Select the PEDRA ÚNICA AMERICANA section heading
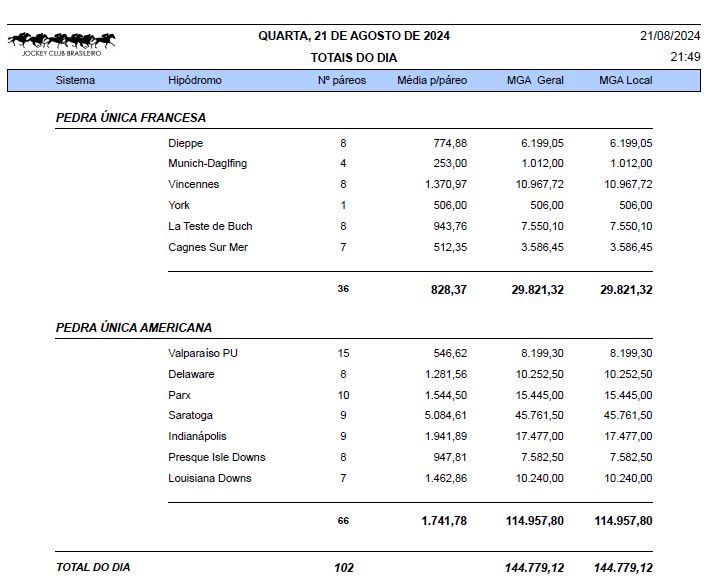This screenshot has height=588, width=707. tap(134, 328)
